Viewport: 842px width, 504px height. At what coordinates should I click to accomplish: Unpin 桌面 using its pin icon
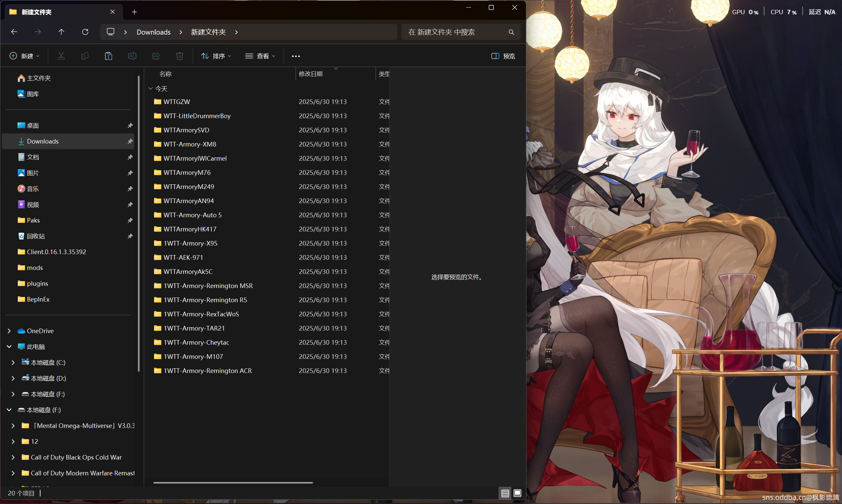point(130,126)
